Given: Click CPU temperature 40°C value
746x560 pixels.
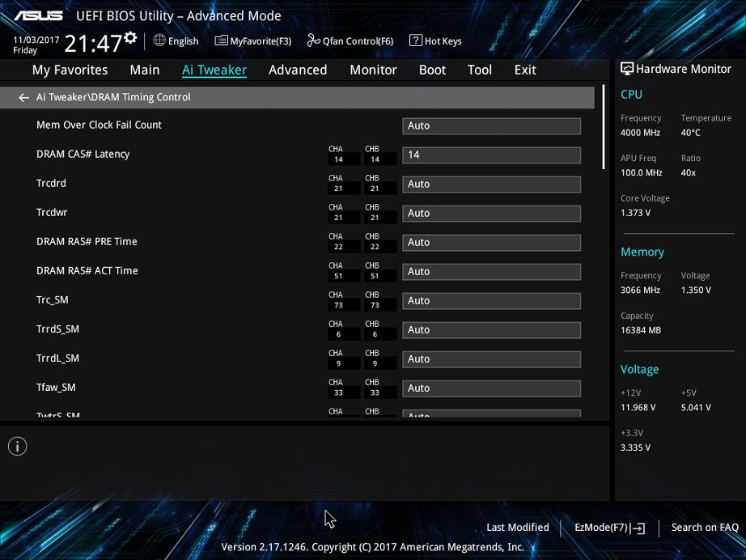Looking at the screenshot, I should (690, 133).
